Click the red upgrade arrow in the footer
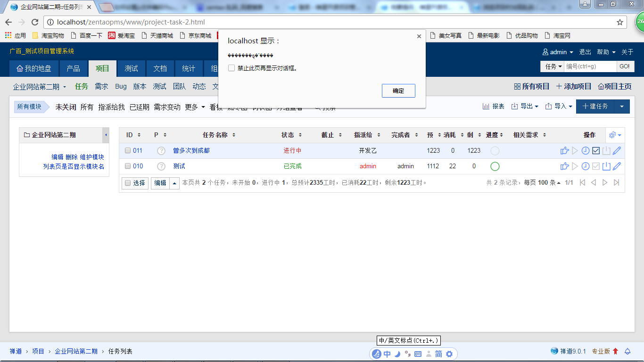This screenshot has height=362, width=644. tap(615, 351)
